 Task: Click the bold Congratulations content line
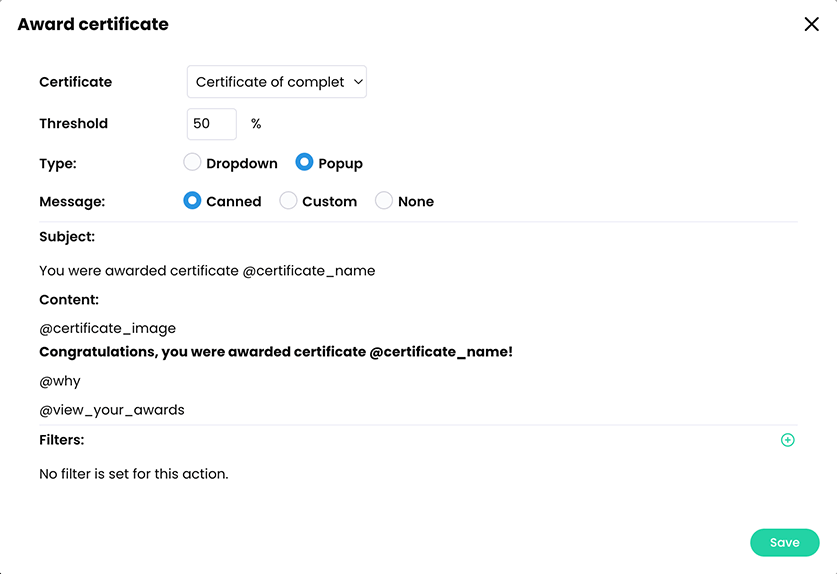[275, 352]
